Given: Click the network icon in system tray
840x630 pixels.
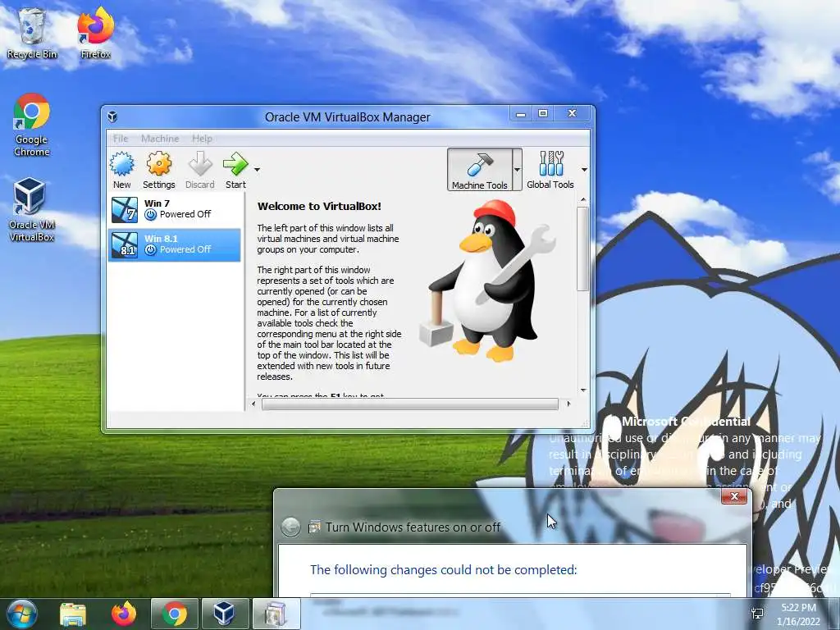Looking at the screenshot, I should tap(757, 614).
